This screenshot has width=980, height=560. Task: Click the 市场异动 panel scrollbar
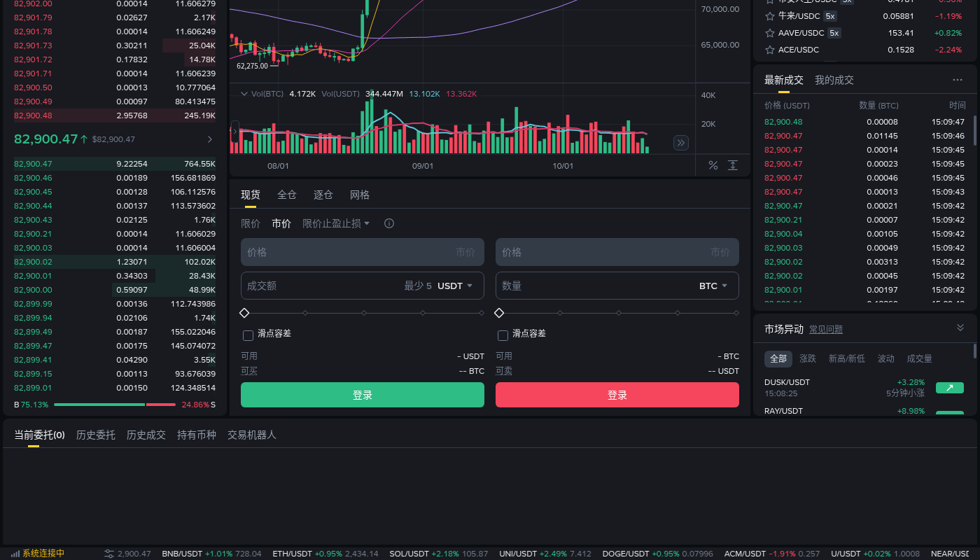pos(974,351)
